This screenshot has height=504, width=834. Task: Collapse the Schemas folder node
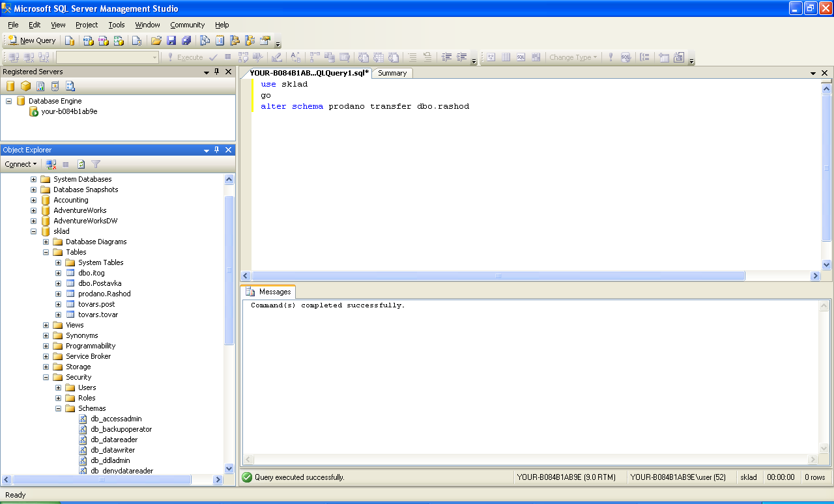click(x=59, y=408)
